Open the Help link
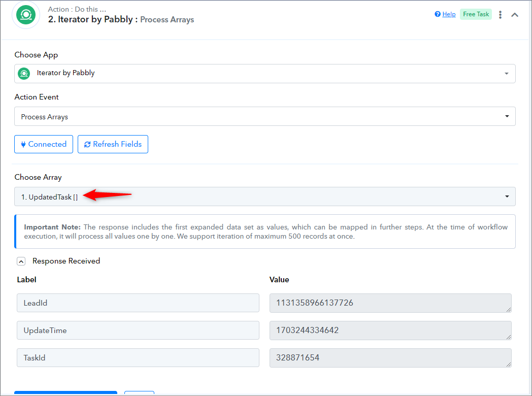Image resolution: width=532 pixels, height=396 pixels. (449, 14)
